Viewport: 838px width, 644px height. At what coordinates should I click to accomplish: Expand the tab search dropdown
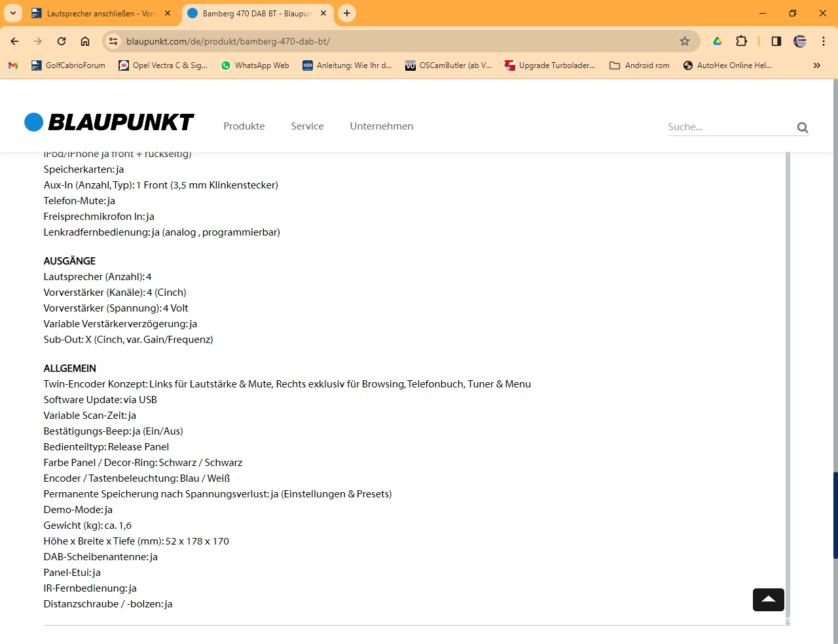point(13,13)
